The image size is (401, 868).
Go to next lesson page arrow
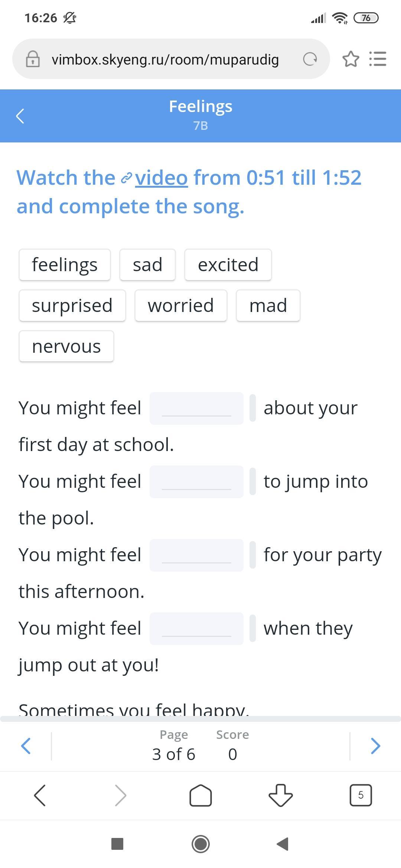[x=375, y=746]
